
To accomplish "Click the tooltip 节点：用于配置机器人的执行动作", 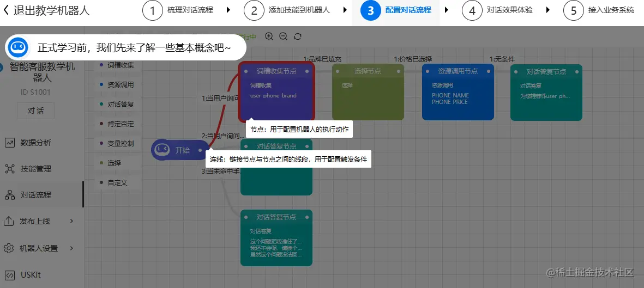I will pyautogui.click(x=299, y=129).
